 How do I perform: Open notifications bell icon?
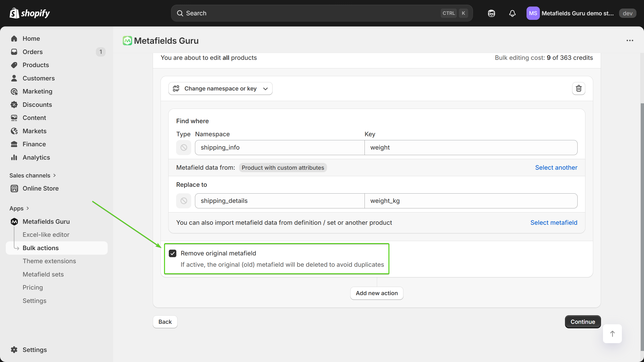tap(512, 13)
